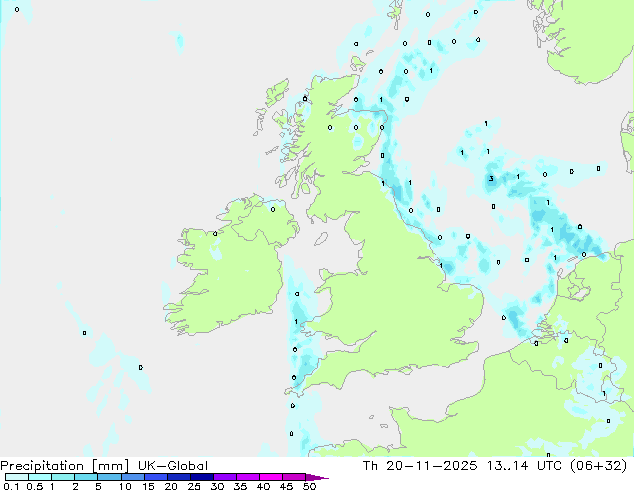Select the 25 mm navy legend swatch

pyautogui.click(x=201, y=477)
